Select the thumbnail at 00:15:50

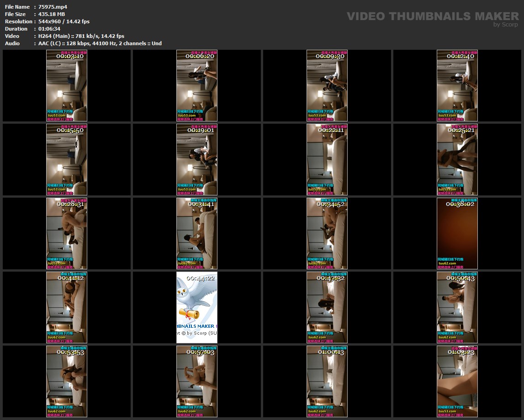67,159
